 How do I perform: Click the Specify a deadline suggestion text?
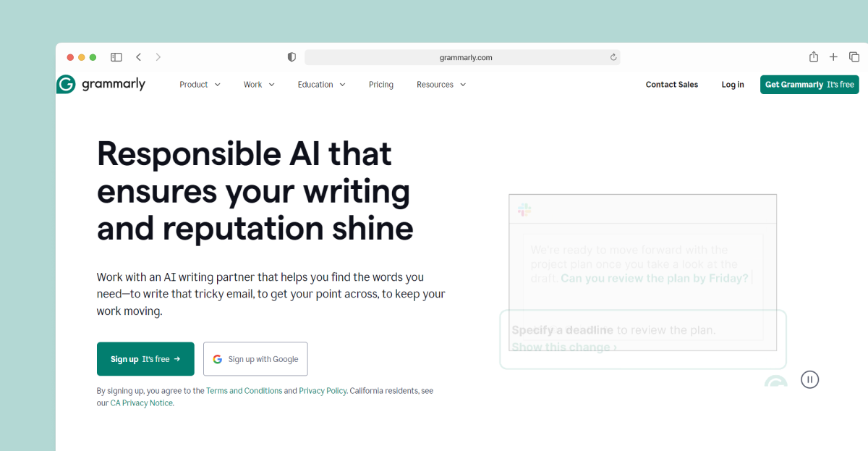[563, 330]
